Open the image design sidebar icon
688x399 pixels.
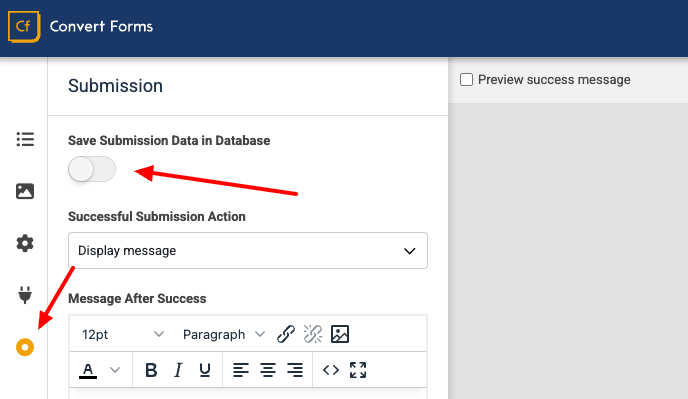[25, 191]
